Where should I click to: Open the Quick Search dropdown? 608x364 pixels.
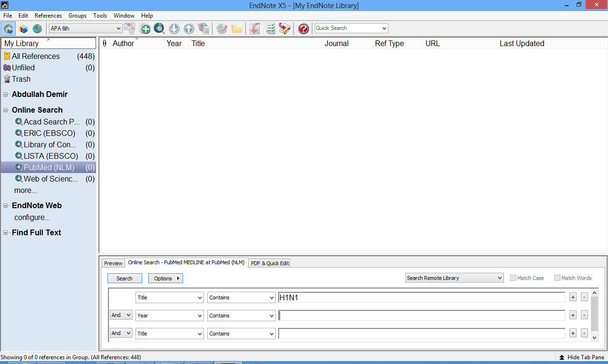(x=351, y=28)
